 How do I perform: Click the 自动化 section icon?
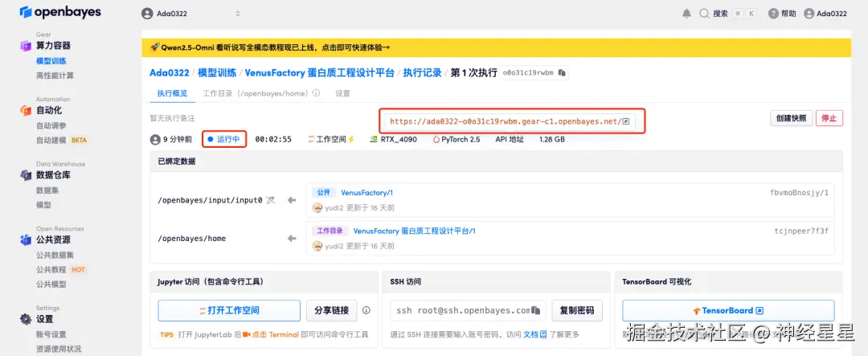(x=26, y=111)
